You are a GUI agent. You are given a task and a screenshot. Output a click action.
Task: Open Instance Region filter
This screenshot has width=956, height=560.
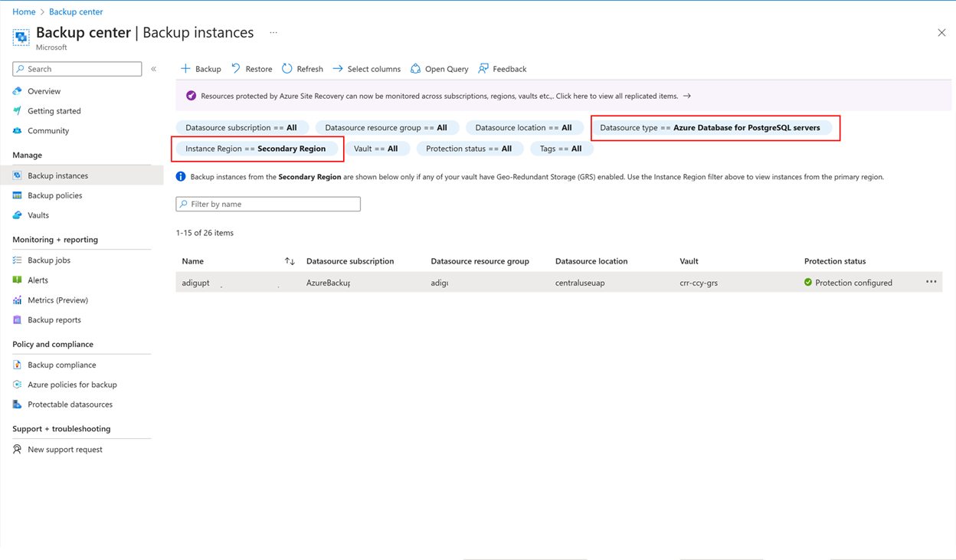(256, 149)
